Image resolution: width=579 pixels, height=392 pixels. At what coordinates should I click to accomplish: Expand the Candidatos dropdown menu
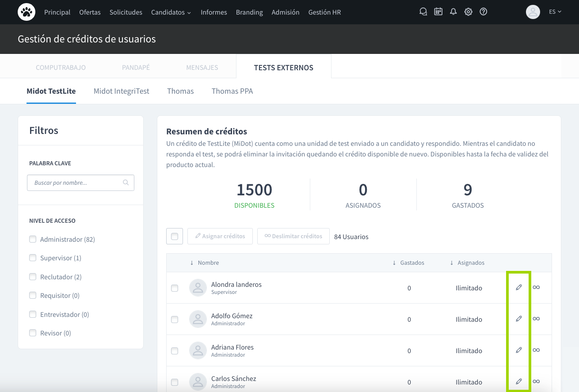click(171, 12)
